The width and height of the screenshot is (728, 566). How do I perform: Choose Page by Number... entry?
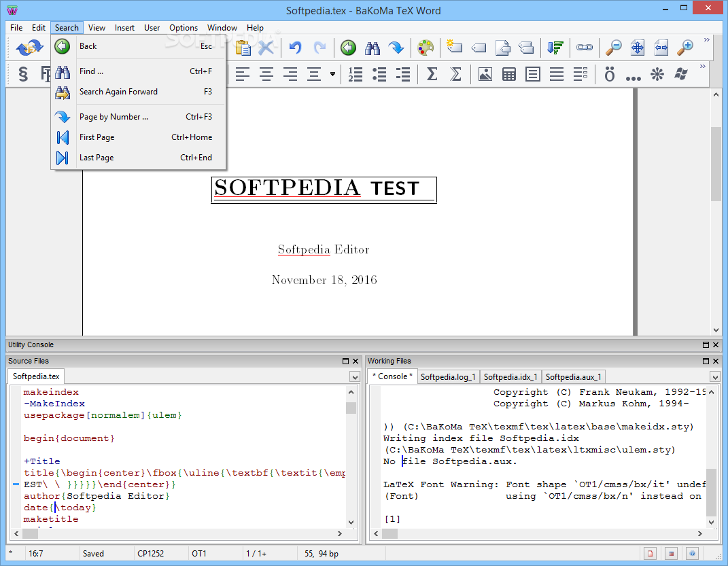coord(139,116)
